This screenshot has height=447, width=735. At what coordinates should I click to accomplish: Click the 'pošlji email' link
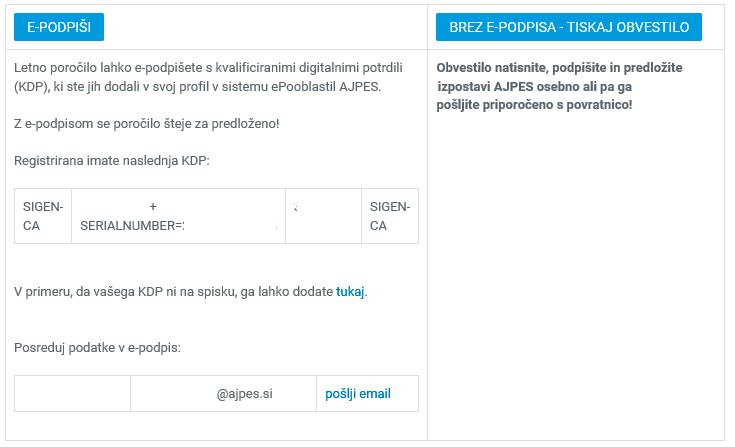[358, 394]
